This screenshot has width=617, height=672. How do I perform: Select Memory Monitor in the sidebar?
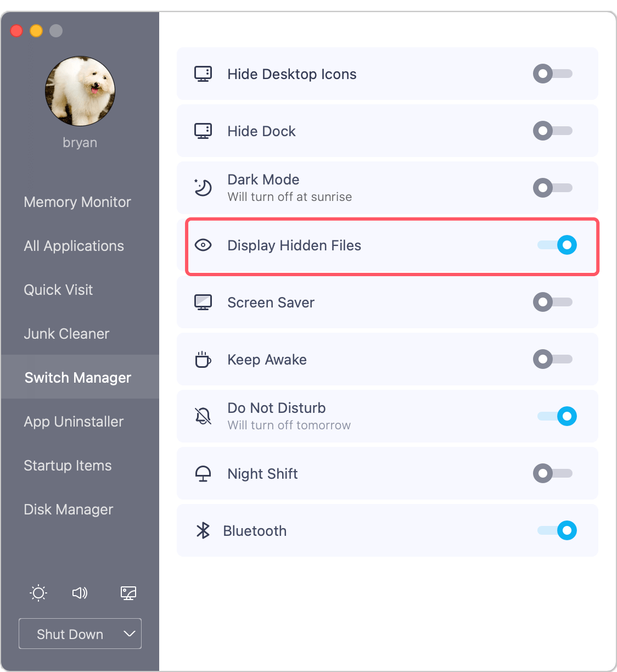coord(77,201)
